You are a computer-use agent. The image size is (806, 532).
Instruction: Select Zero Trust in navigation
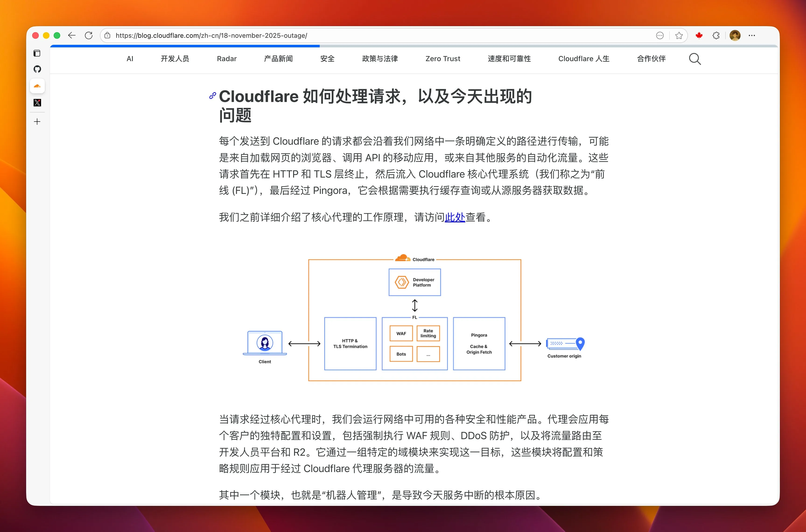(443, 59)
